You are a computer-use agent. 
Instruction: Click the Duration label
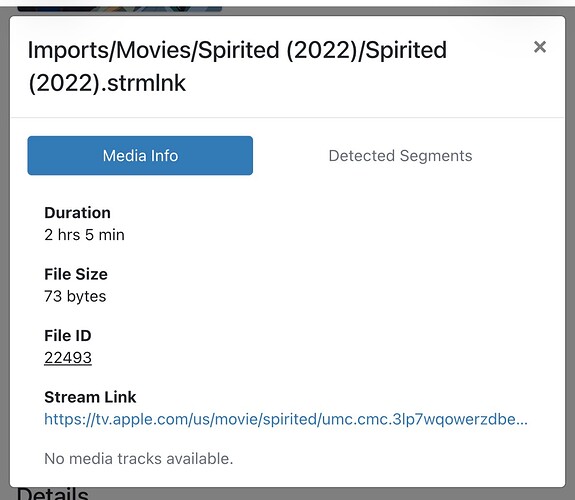tap(77, 213)
